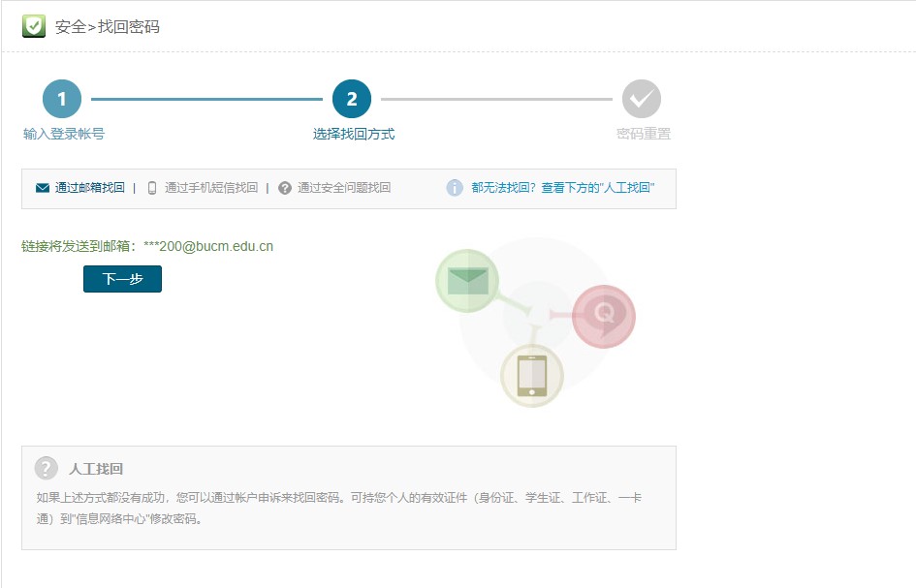The height and width of the screenshot is (588, 916).
Task: Click the green envelope illustration
Action: 467,281
